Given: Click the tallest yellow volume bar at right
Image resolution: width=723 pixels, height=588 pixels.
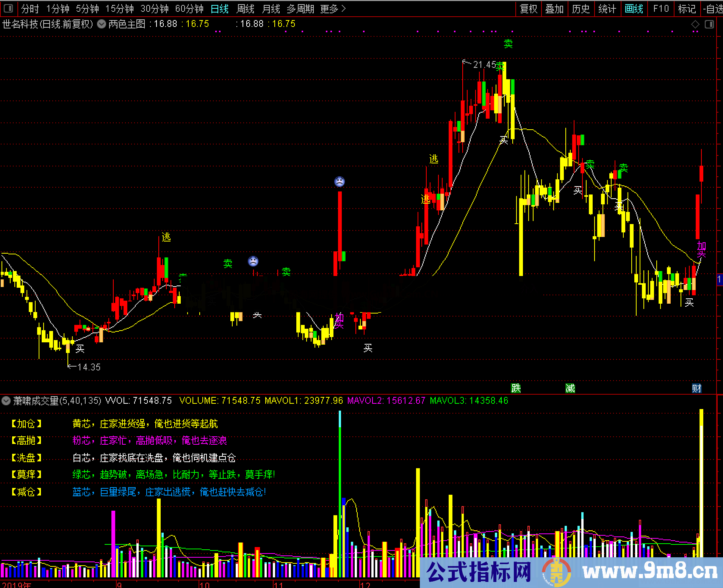Looking at the screenshot, I should coord(701,481).
